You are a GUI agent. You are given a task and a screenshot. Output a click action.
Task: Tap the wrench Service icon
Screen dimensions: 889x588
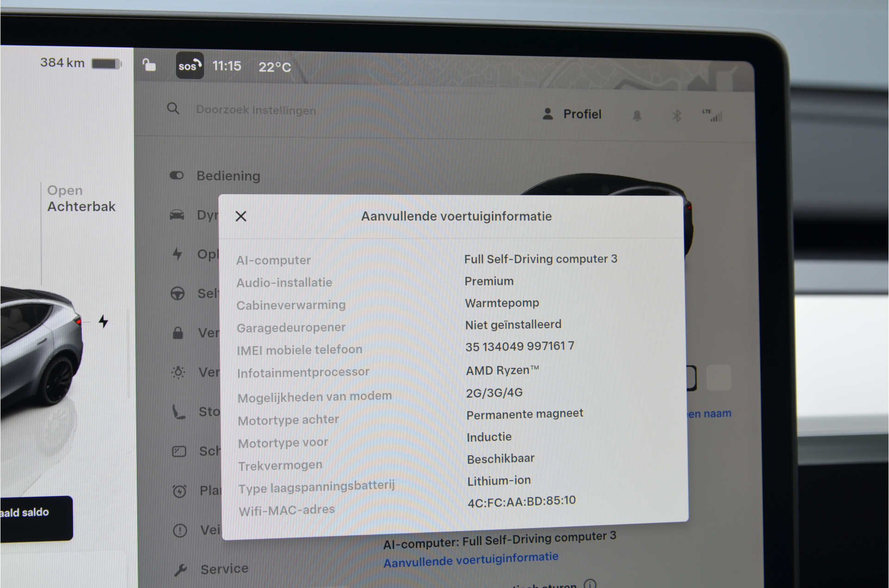[181, 570]
